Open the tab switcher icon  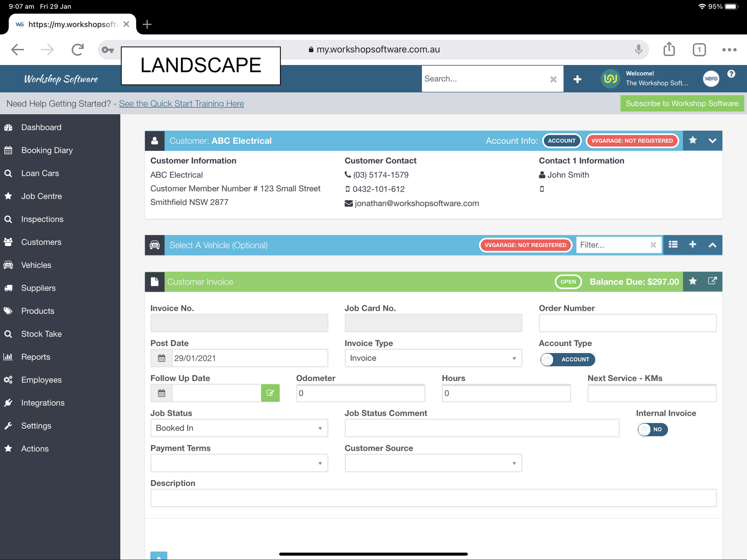pyautogui.click(x=699, y=50)
